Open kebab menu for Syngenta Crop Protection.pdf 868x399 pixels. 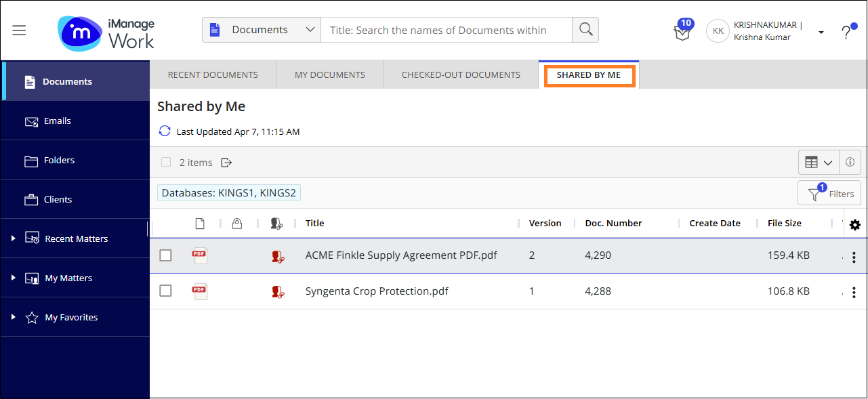854,292
